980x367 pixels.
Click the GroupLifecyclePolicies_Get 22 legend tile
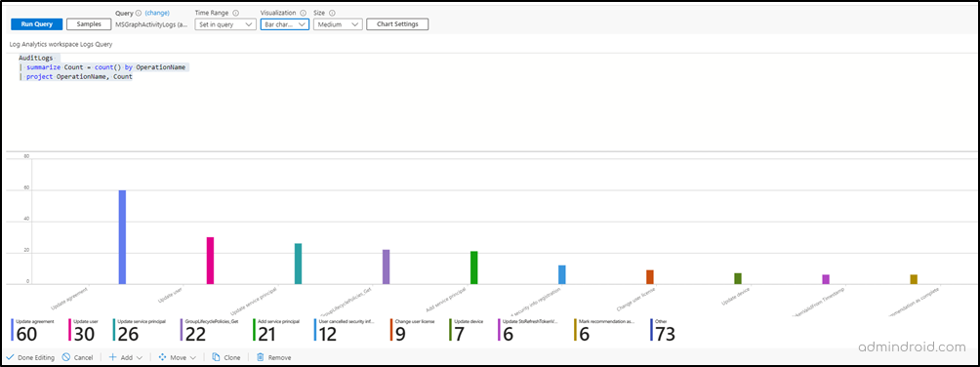point(211,330)
